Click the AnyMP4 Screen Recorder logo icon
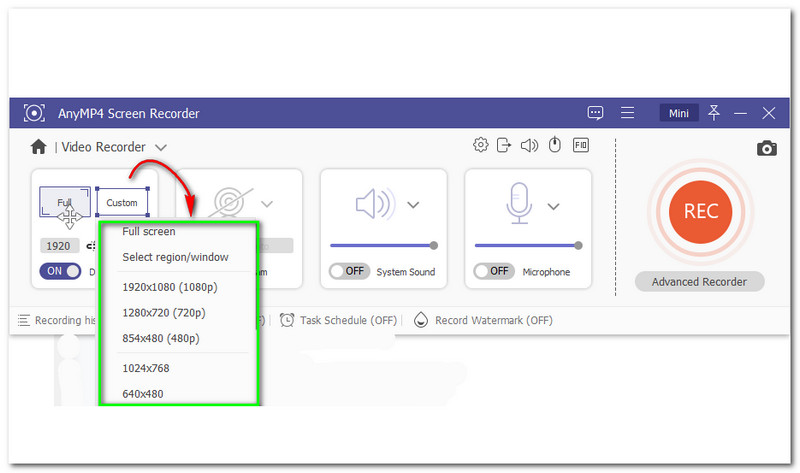 pyautogui.click(x=34, y=113)
